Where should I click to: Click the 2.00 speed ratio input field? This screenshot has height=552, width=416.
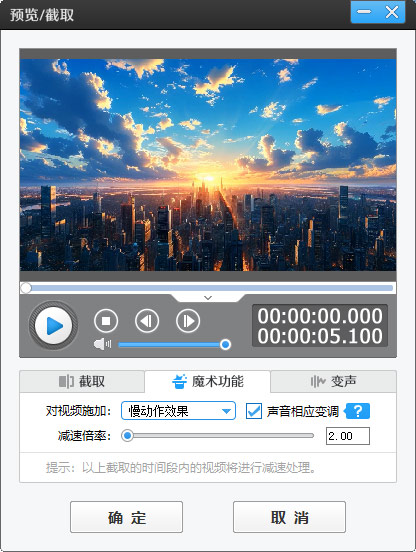348,436
